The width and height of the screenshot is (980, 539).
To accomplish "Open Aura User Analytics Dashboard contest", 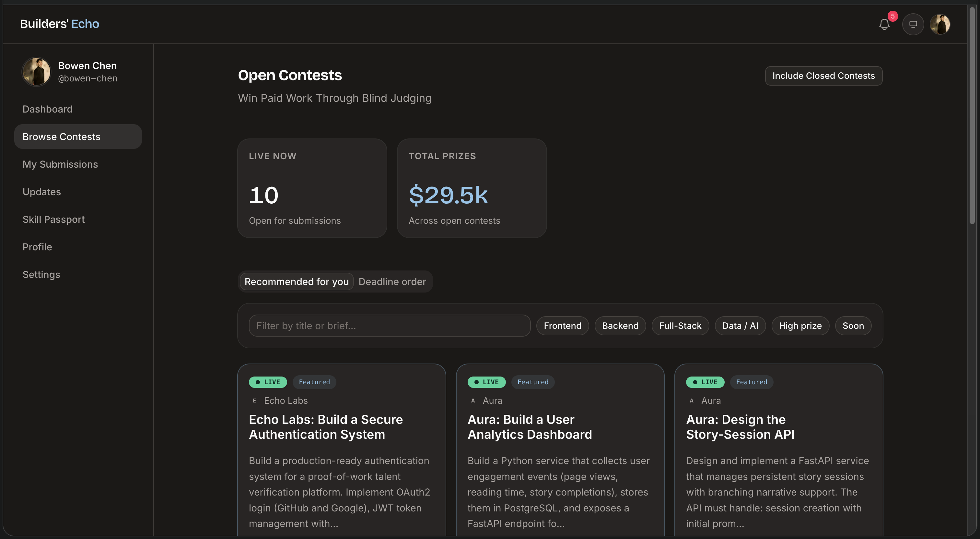I will (x=530, y=427).
